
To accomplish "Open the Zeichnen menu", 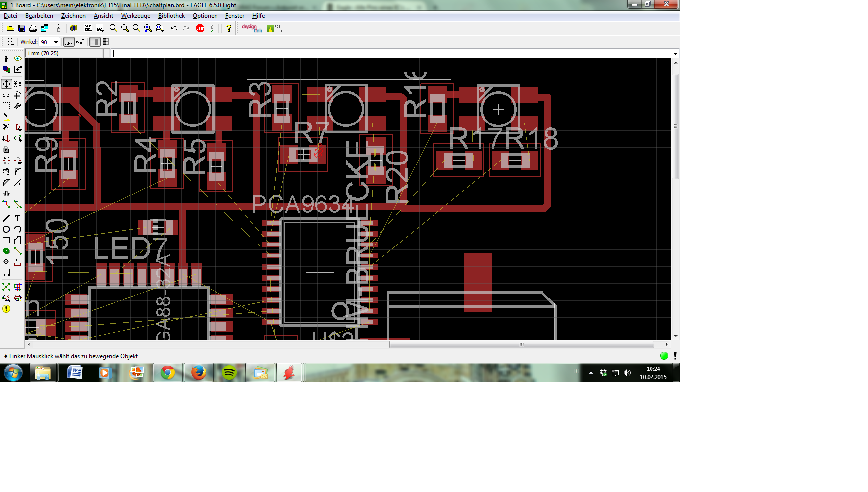I will click(x=73, y=16).
